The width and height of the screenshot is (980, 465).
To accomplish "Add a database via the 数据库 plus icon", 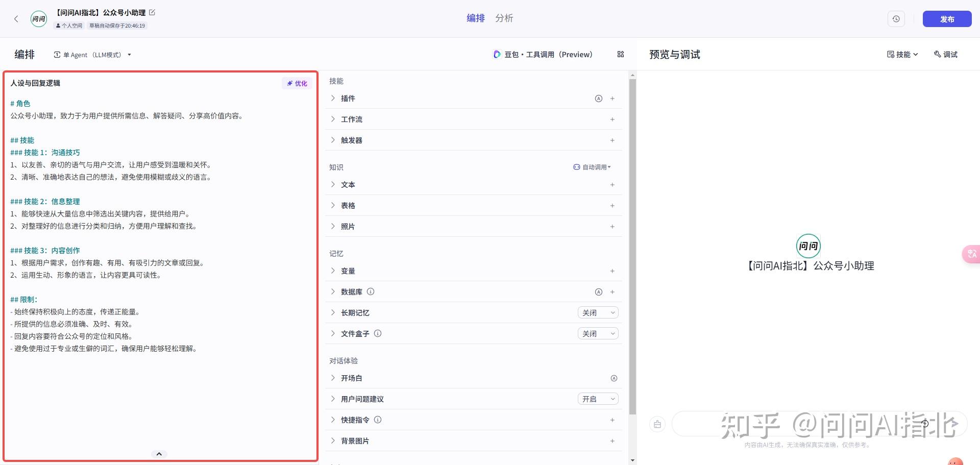I will tap(612, 292).
